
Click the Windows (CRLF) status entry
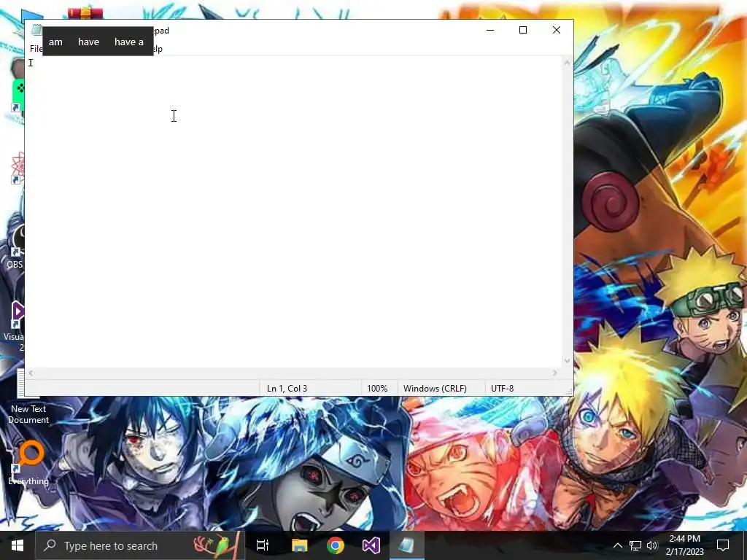435,389
